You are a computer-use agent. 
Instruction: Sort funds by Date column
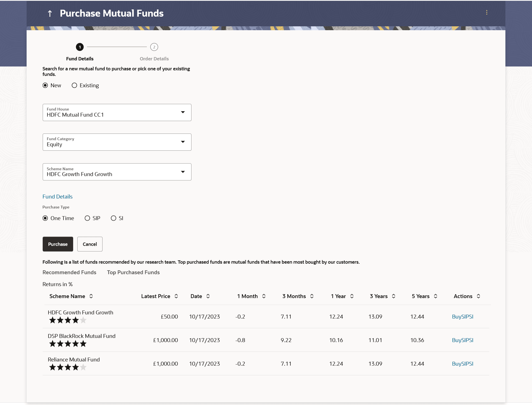coord(208,296)
